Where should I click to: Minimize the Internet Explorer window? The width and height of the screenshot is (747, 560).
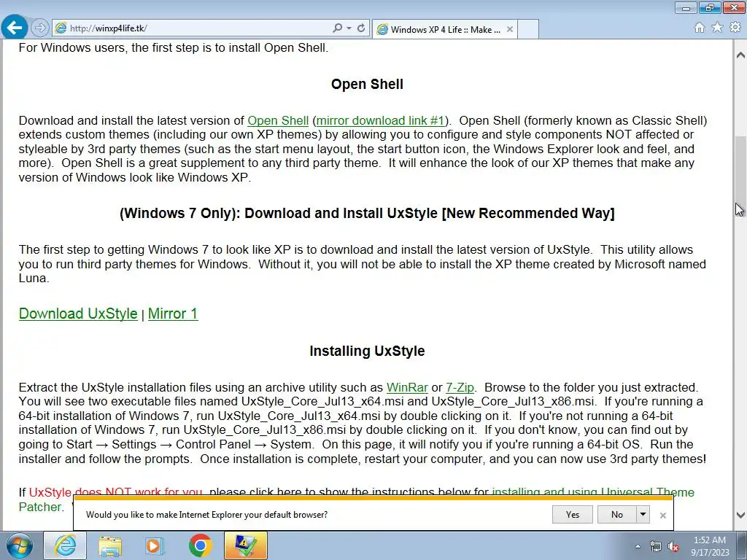tap(686, 7)
